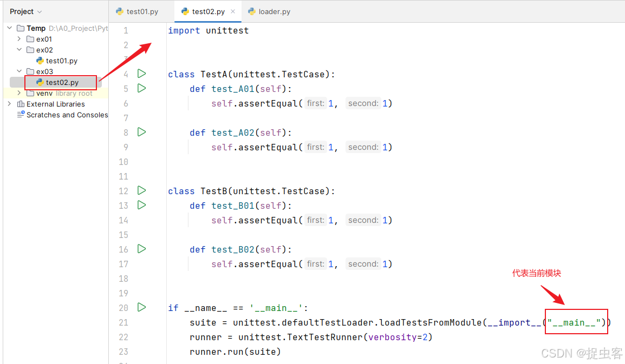
Task: Run main block via gutter icon line 20
Action: tap(141, 307)
